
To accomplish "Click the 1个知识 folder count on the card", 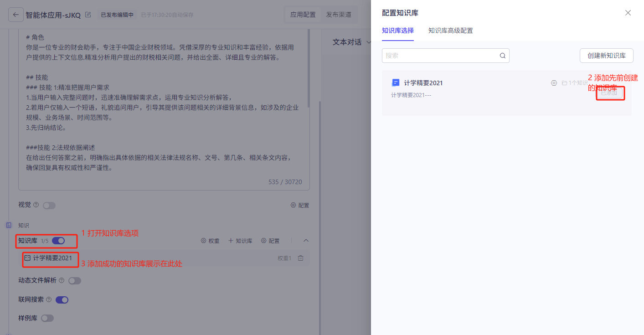I will pos(575,83).
